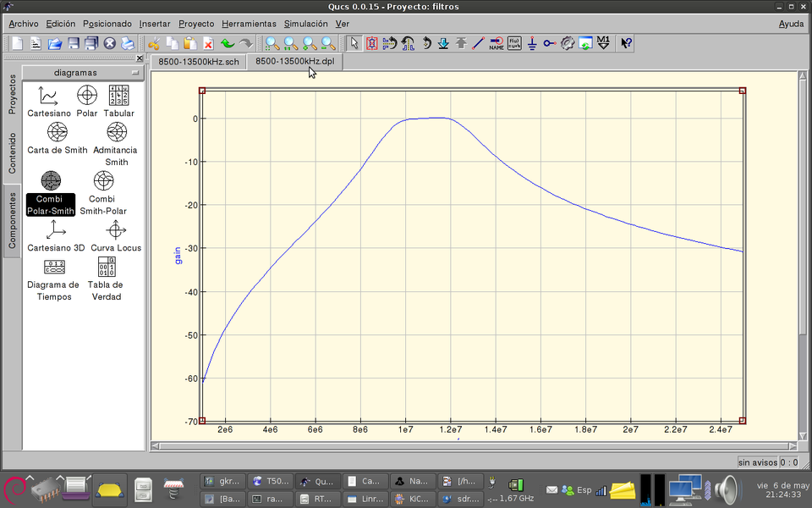
Task: Click the Save document icon
Action: click(x=74, y=43)
